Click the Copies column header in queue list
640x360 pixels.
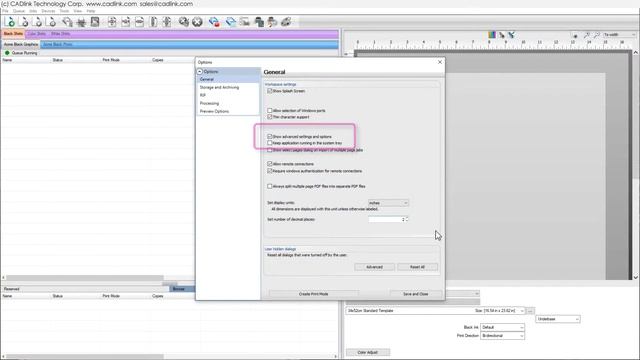pyautogui.click(x=158, y=60)
